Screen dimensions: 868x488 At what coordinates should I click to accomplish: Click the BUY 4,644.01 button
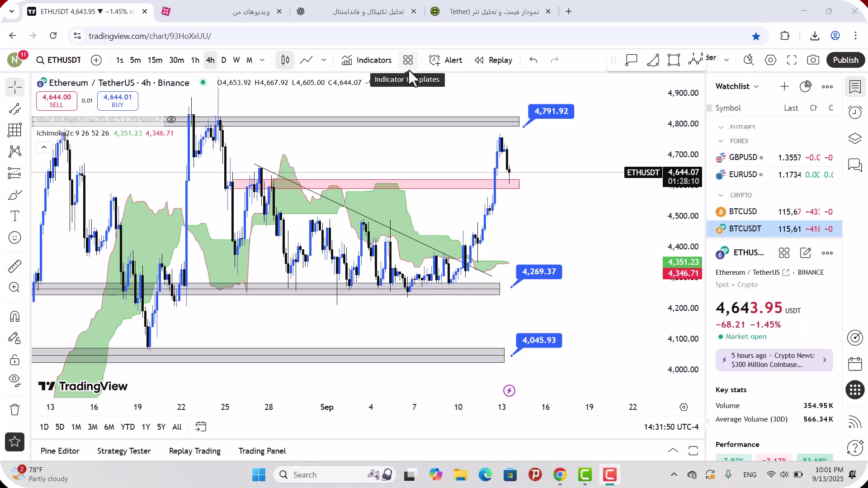tap(118, 101)
